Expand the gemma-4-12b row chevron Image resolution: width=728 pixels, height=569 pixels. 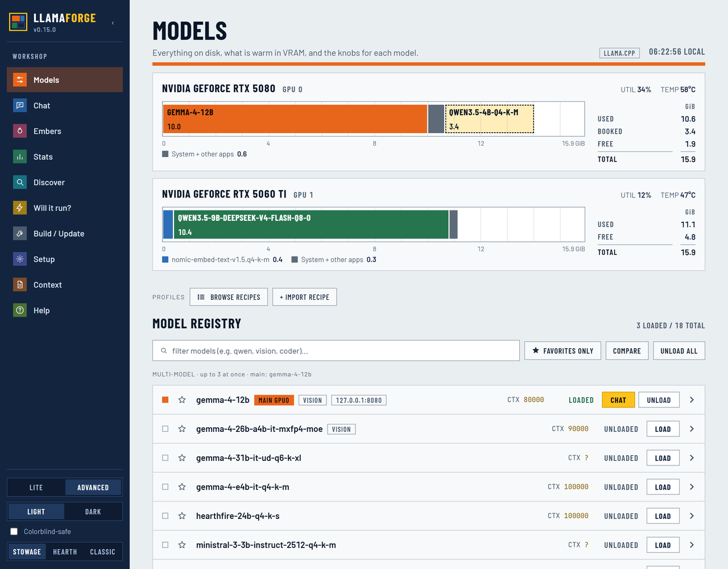[692, 400]
